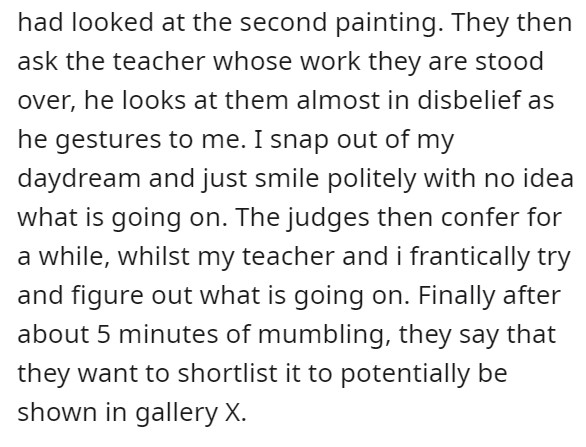The height and width of the screenshot is (447, 586).
Task: Click the word 'shortlist' in the paragraph
Action: pyautogui.click(x=227, y=373)
